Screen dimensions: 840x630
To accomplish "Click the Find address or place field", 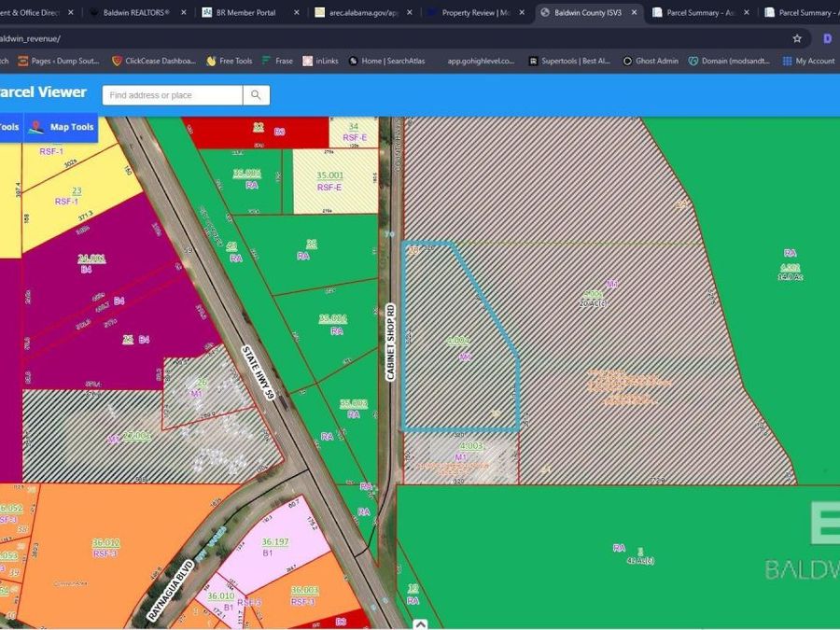I will click(x=173, y=95).
